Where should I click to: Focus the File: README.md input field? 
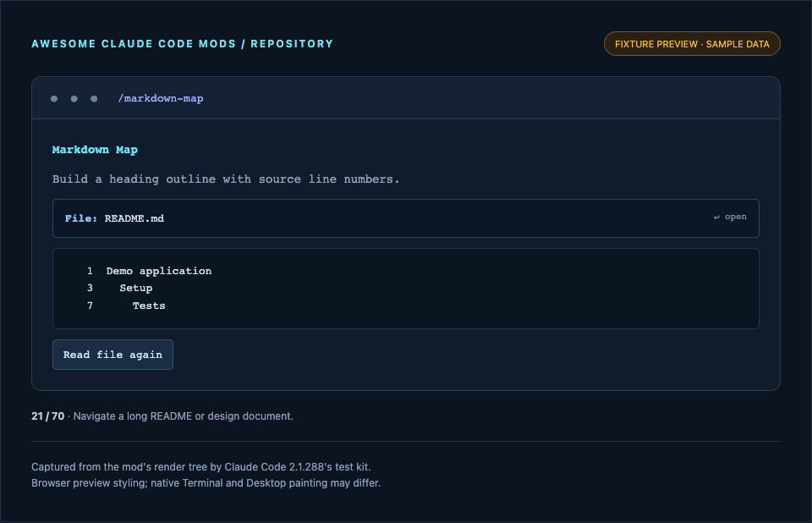coord(405,218)
